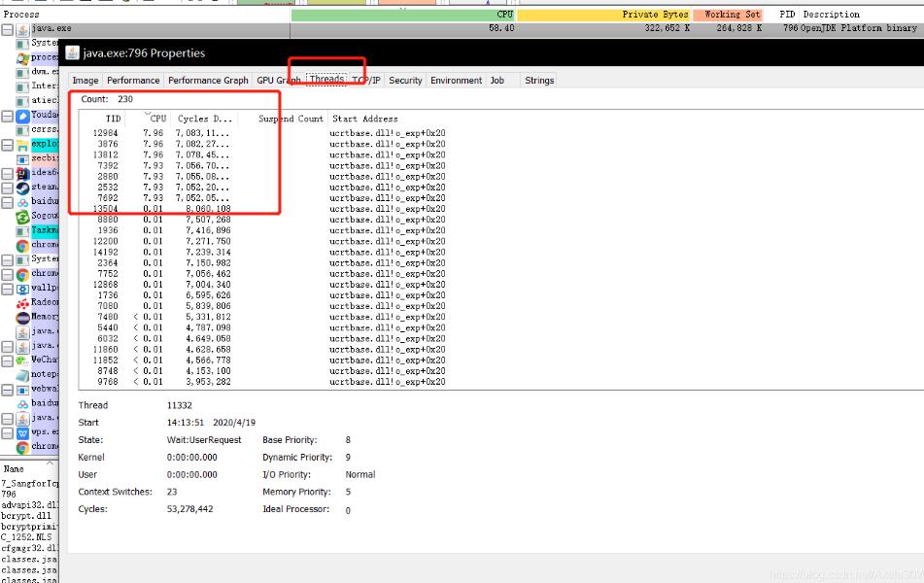924x583 pixels.
Task: Sort by Cycles Delta column header
Action: coord(205,119)
